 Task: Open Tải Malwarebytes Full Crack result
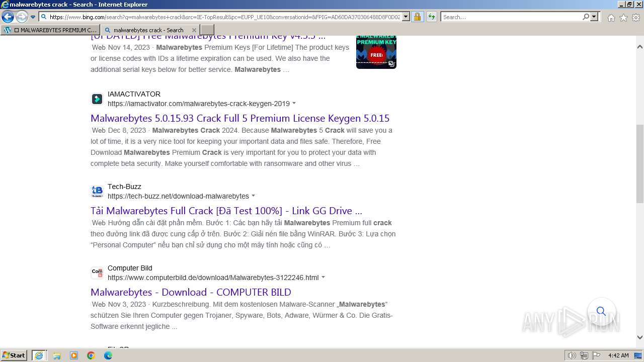click(x=226, y=211)
